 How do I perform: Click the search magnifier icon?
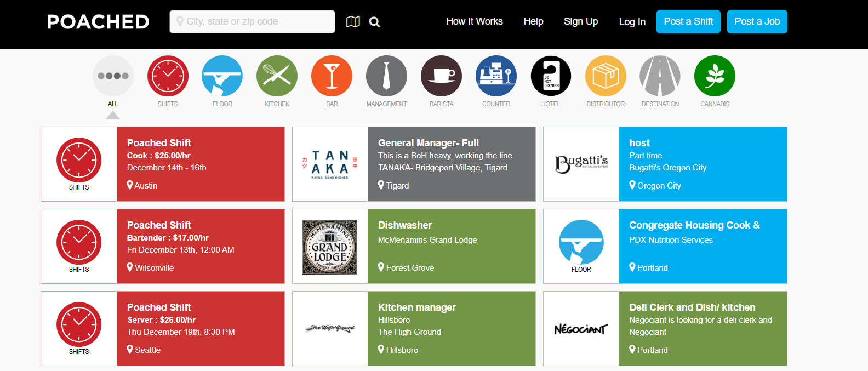[x=375, y=22]
